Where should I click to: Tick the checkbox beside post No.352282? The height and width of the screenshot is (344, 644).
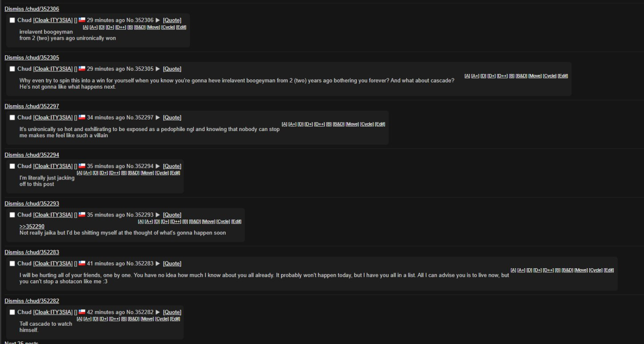pyautogui.click(x=12, y=312)
